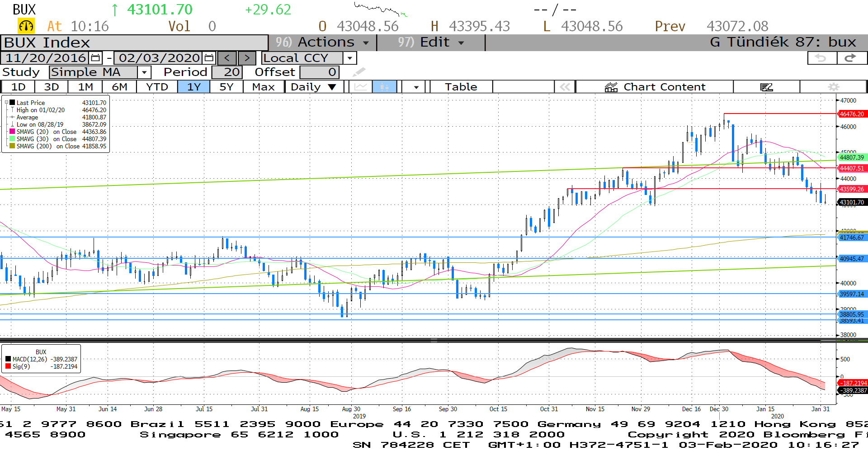This screenshot has width=868, height=470.
Task: Open the start date calendar picker
Action: [x=95, y=58]
